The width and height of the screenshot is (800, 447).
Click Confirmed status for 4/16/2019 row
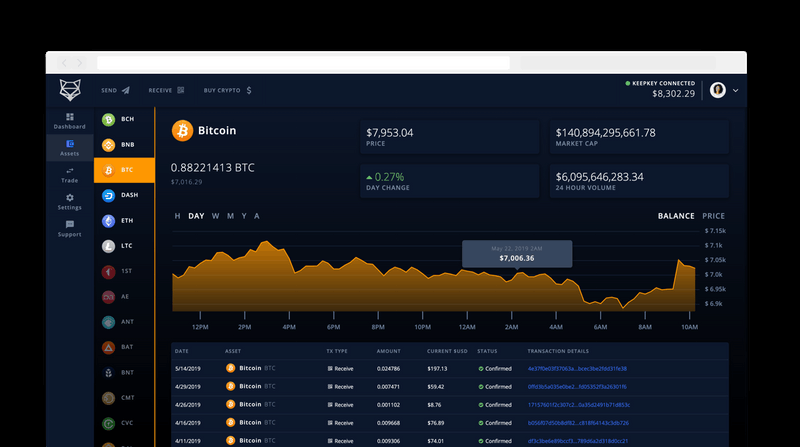[495, 423]
